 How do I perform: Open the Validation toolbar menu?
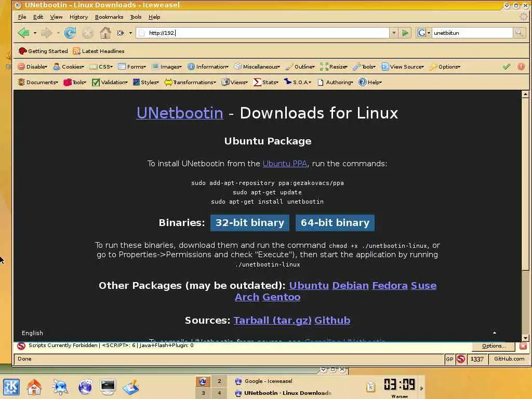coord(110,82)
